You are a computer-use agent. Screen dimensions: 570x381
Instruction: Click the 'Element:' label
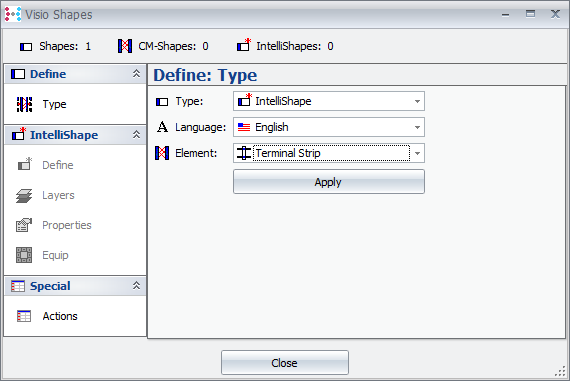click(196, 153)
